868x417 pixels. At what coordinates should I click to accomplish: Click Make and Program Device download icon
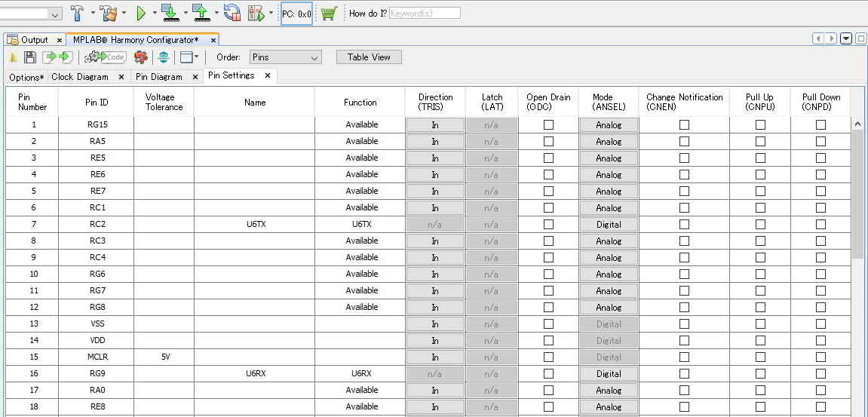pyautogui.click(x=170, y=14)
